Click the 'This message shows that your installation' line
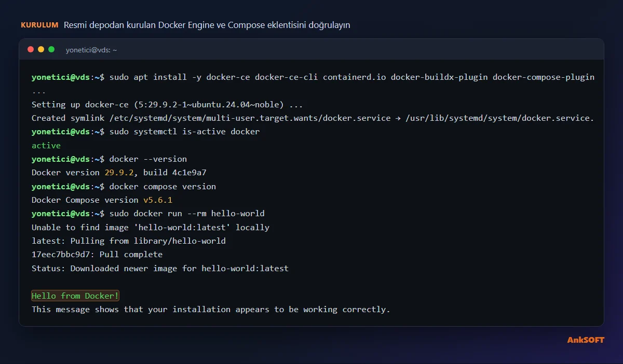The image size is (623, 364). point(211,310)
